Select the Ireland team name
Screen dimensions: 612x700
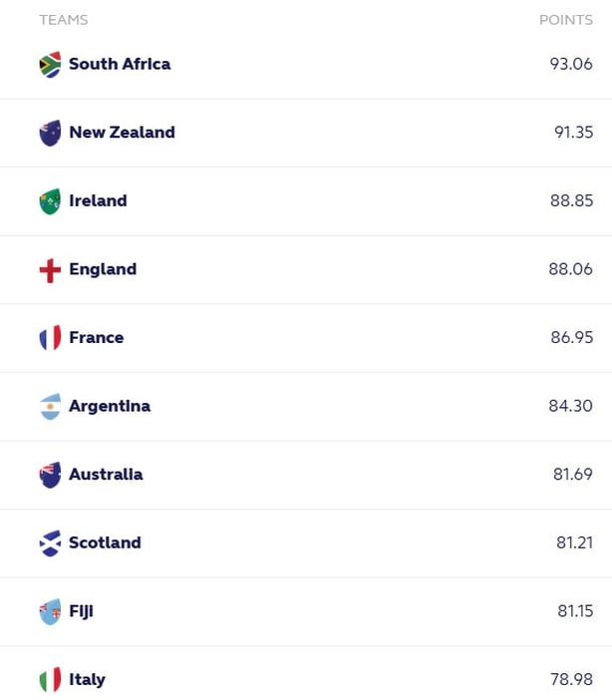point(98,201)
